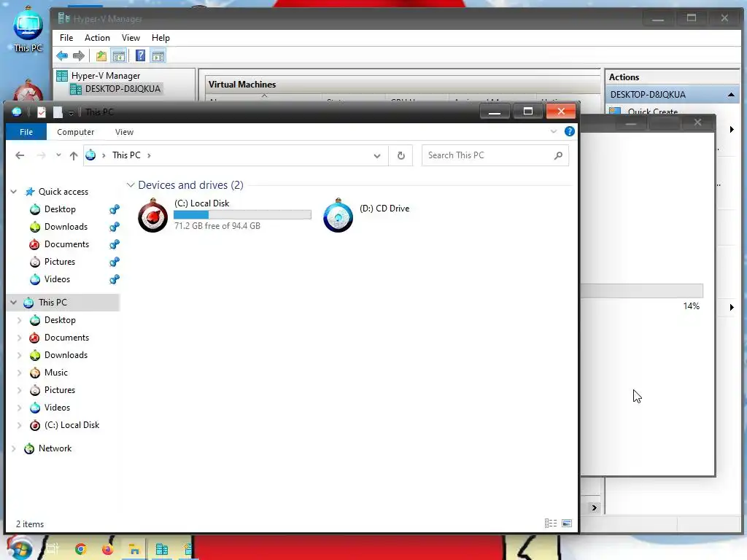Viewport: 747px width, 560px height.
Task: Collapse the This PC tree node
Action: click(14, 302)
